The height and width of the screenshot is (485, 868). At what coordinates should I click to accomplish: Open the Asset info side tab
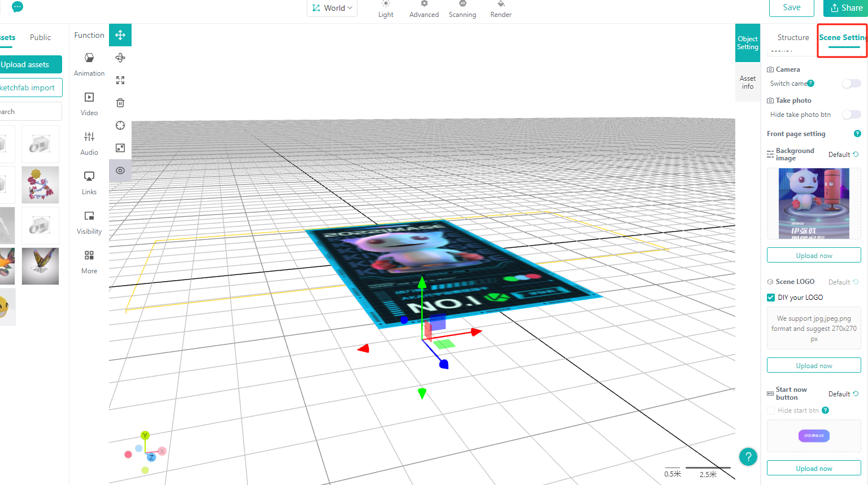[748, 82]
